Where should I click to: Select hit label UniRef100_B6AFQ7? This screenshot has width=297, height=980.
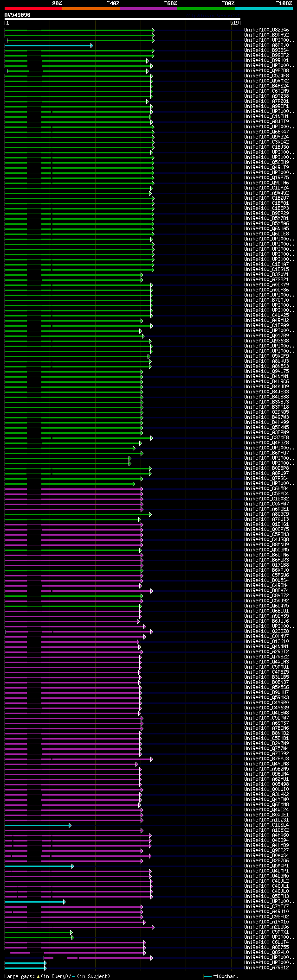coord(266,453)
